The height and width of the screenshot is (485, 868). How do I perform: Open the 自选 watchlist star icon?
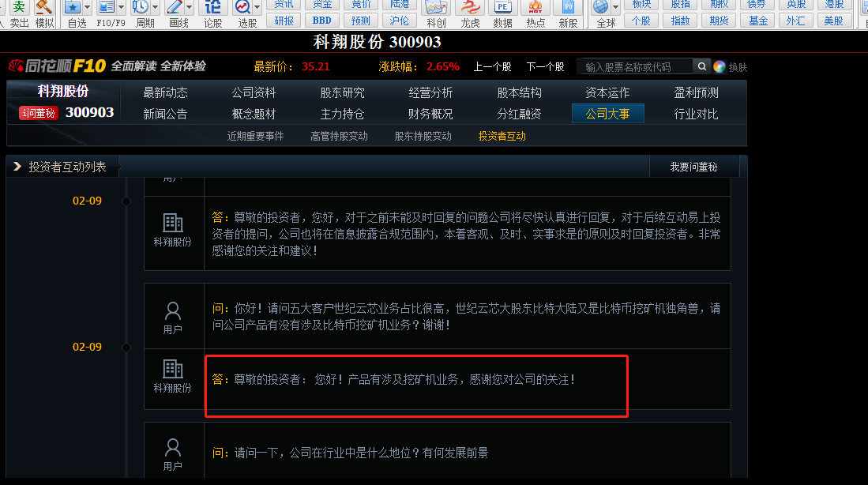pyautogui.click(x=73, y=7)
